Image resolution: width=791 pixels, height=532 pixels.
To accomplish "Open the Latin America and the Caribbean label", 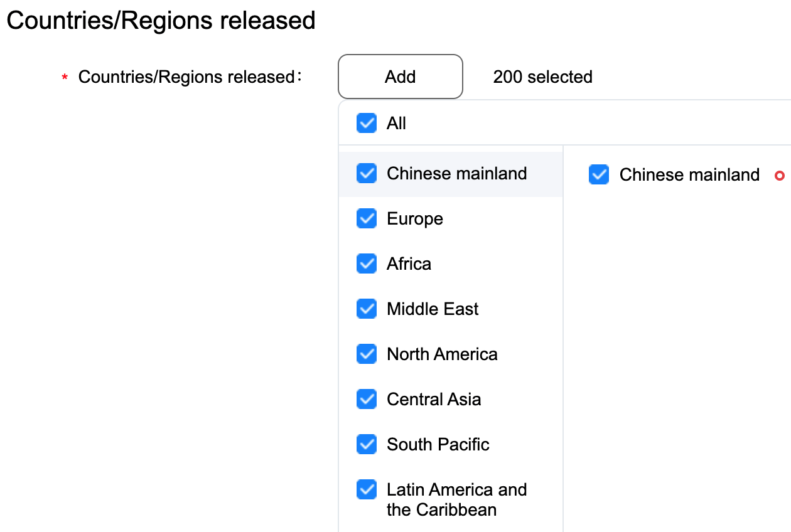I will [x=456, y=499].
